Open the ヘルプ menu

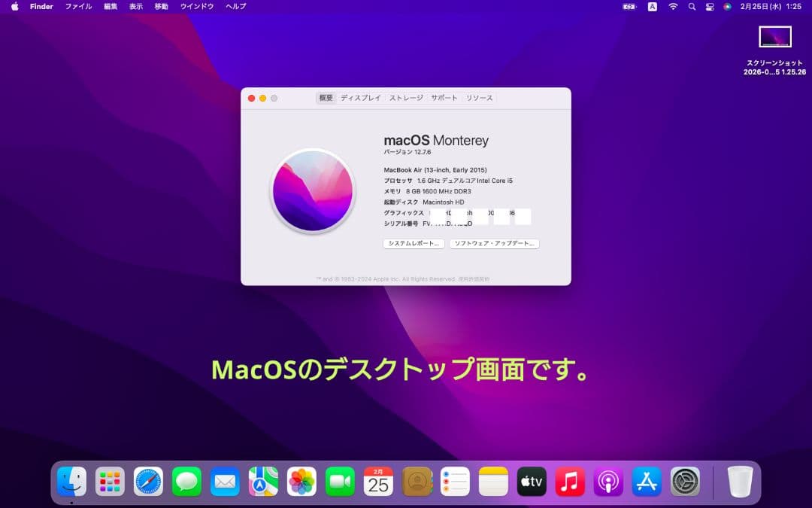(x=235, y=6)
